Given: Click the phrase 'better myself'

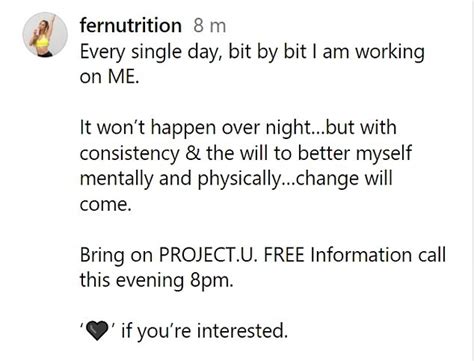Looking at the screenshot, I should (355, 154).
